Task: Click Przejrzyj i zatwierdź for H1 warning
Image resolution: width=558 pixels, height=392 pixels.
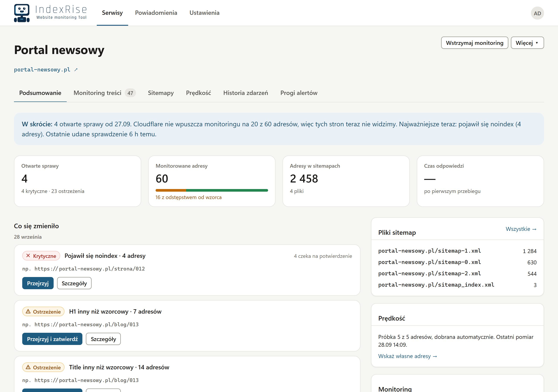Action: pos(52,339)
